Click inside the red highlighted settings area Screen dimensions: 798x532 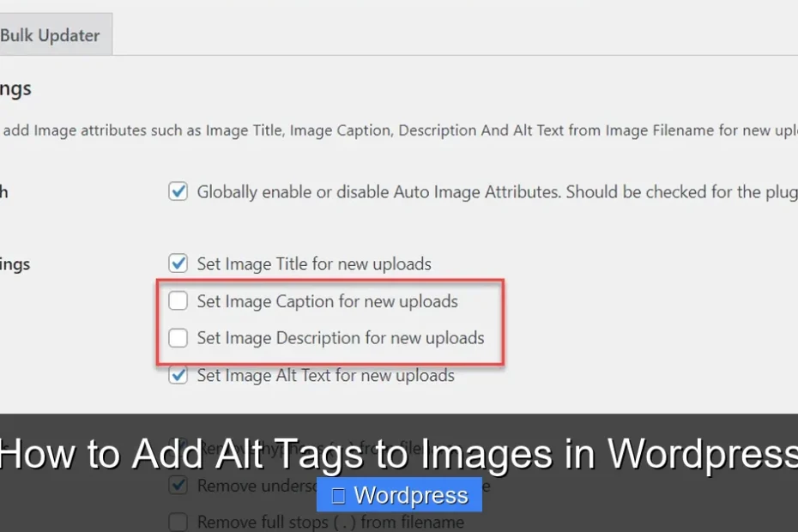pyautogui.click(x=330, y=321)
